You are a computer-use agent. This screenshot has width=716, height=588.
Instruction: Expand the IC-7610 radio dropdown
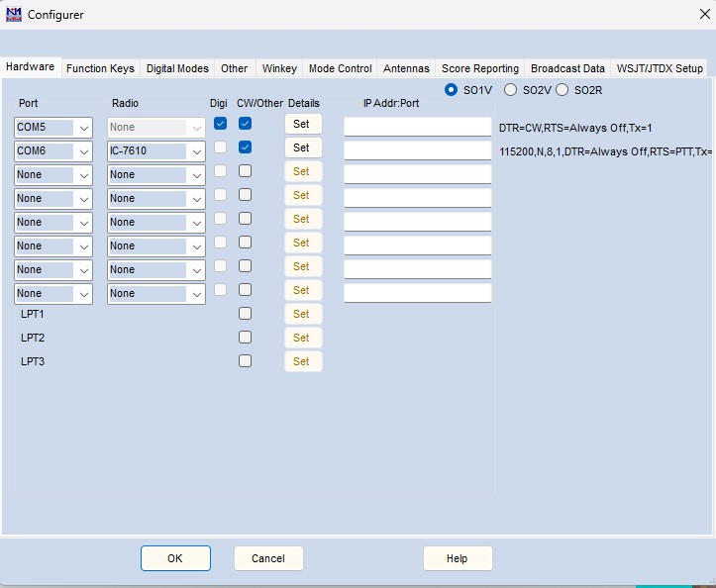click(196, 150)
